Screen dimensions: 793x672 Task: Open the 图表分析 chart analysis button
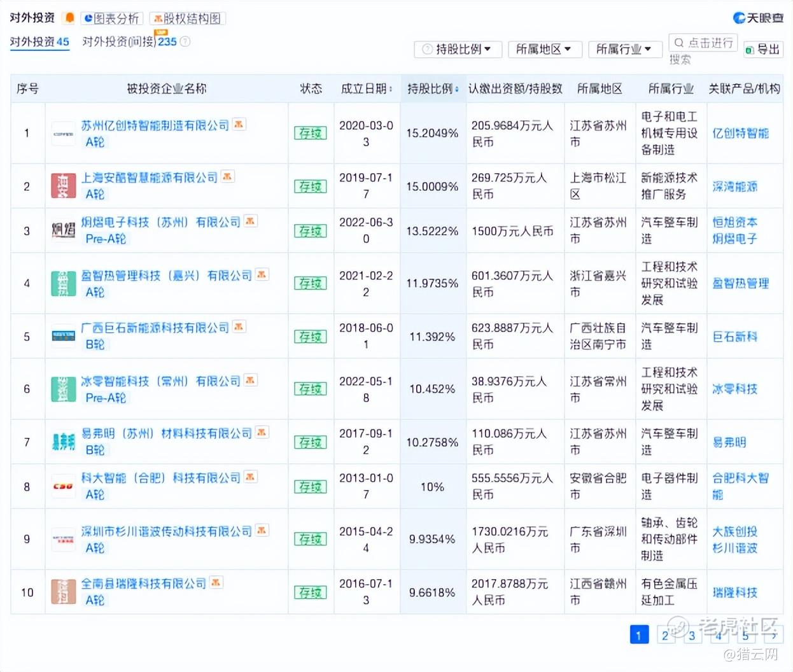(111, 18)
